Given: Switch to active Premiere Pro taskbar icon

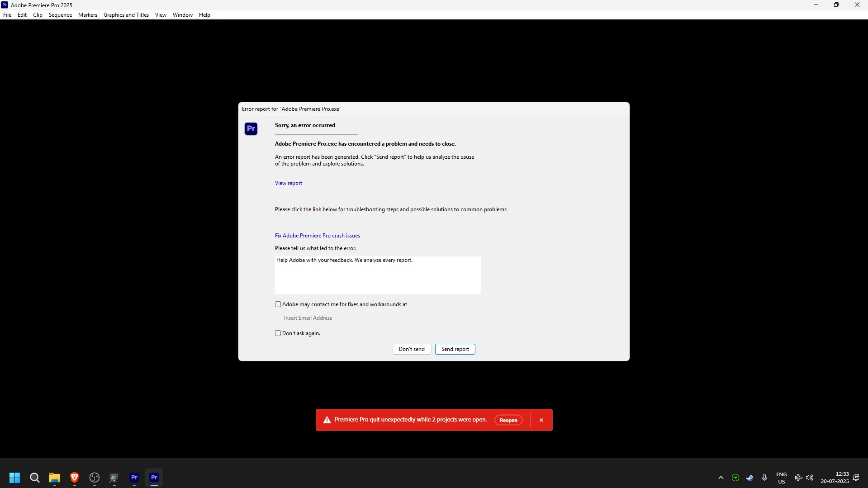Looking at the screenshot, I should pos(154,478).
